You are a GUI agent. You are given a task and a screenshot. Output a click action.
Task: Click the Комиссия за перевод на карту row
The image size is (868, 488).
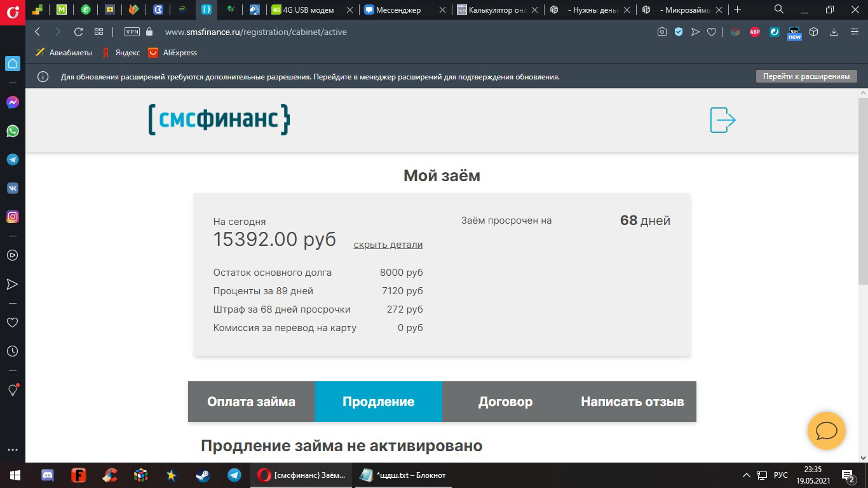[x=318, y=328]
